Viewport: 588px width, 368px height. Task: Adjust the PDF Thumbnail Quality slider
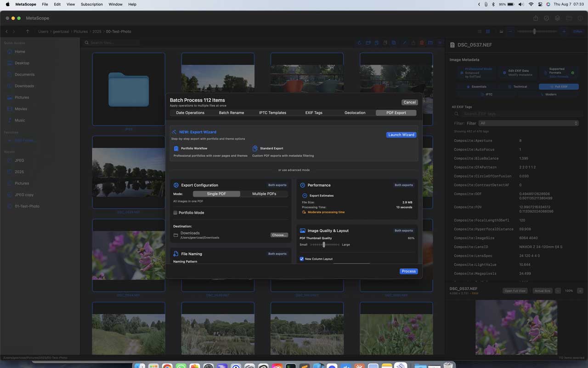pyautogui.click(x=324, y=245)
